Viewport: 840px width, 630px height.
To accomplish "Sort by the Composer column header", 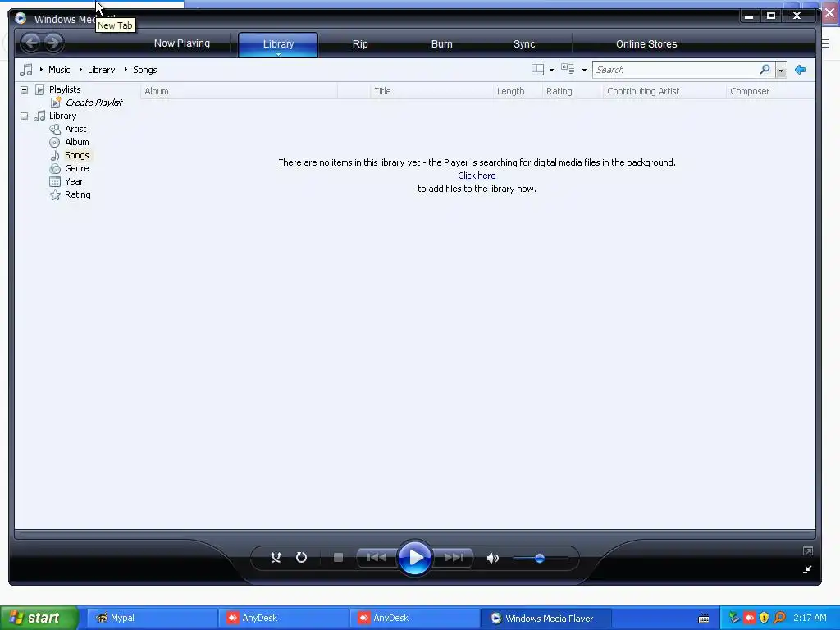I will click(770, 91).
